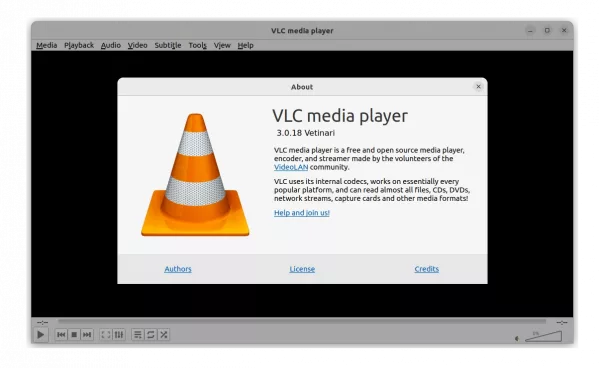Click the Next media button
The image size is (600, 368).
[x=87, y=335]
